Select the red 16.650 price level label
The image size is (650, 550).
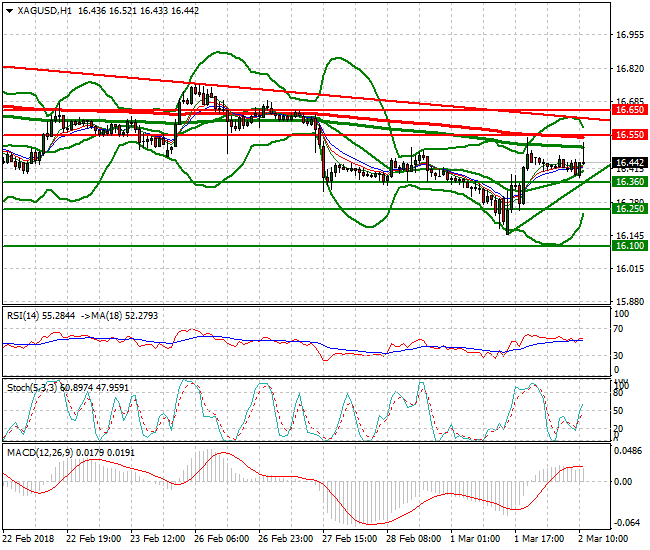tap(630, 110)
